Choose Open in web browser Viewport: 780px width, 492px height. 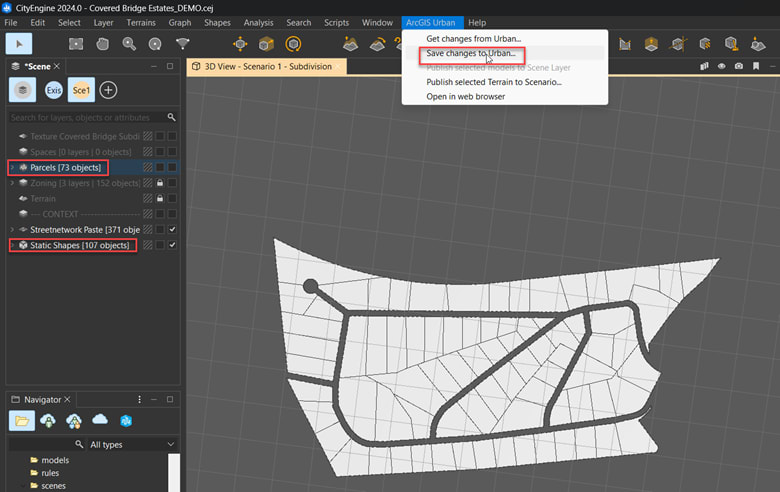466,97
